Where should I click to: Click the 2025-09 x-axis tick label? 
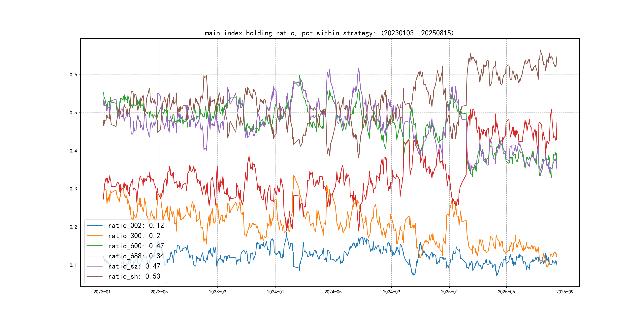[565, 292]
